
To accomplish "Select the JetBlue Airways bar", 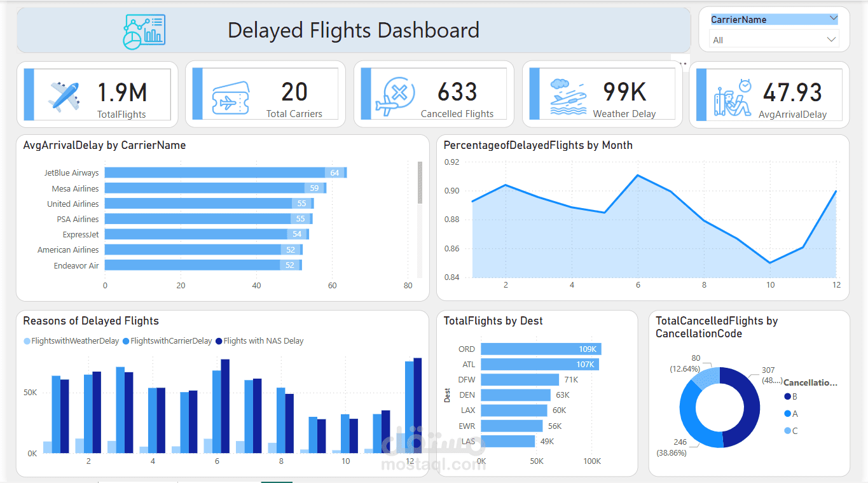I will (x=226, y=172).
